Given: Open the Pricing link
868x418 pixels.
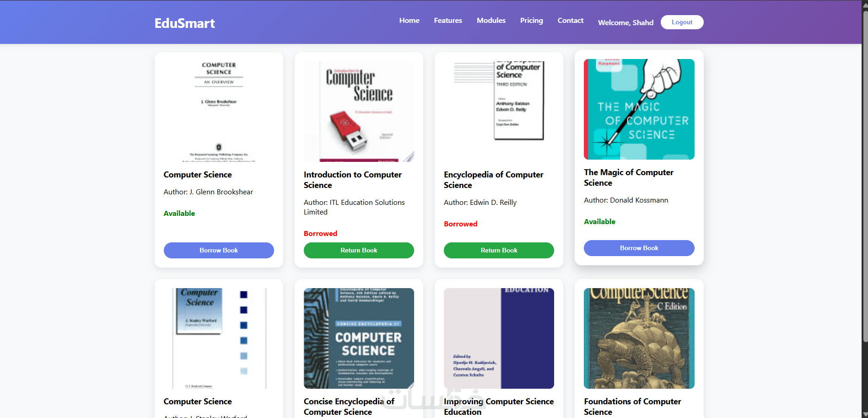Looking at the screenshot, I should (531, 21).
